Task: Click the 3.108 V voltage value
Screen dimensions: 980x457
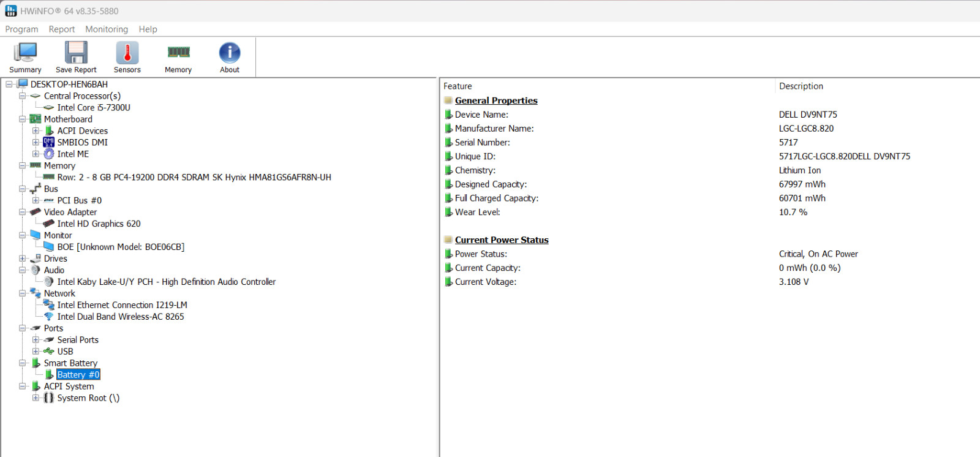Action: tap(794, 282)
